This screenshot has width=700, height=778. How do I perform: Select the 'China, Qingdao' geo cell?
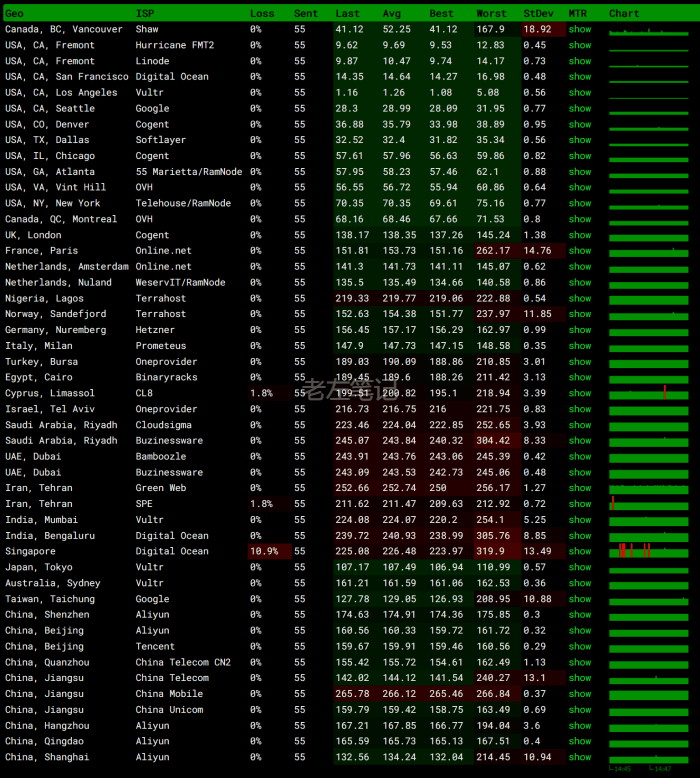tap(44, 741)
